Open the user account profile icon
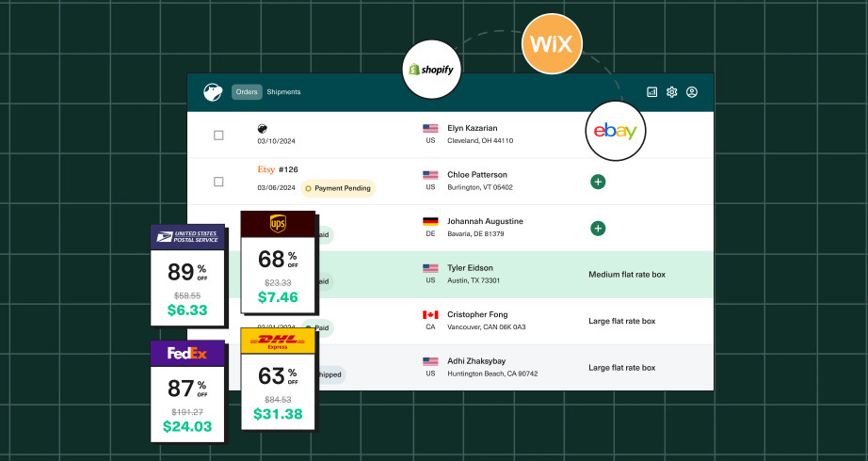The image size is (868, 461). click(x=691, y=92)
